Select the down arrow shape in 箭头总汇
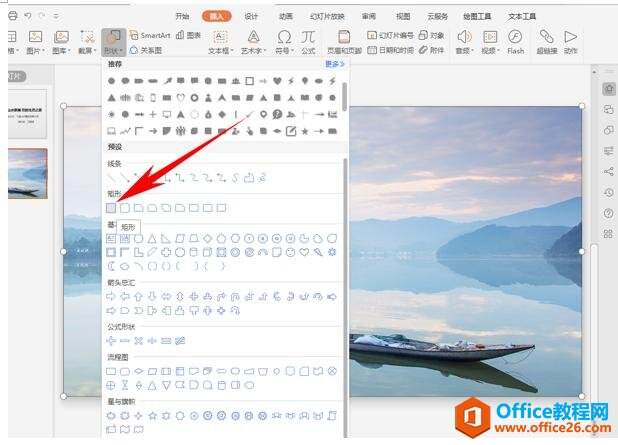 click(x=152, y=296)
